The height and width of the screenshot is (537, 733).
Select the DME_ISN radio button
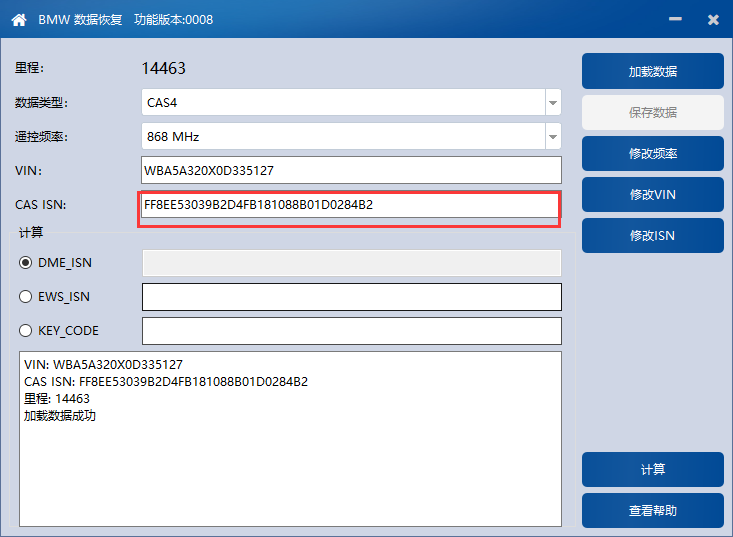pos(25,263)
